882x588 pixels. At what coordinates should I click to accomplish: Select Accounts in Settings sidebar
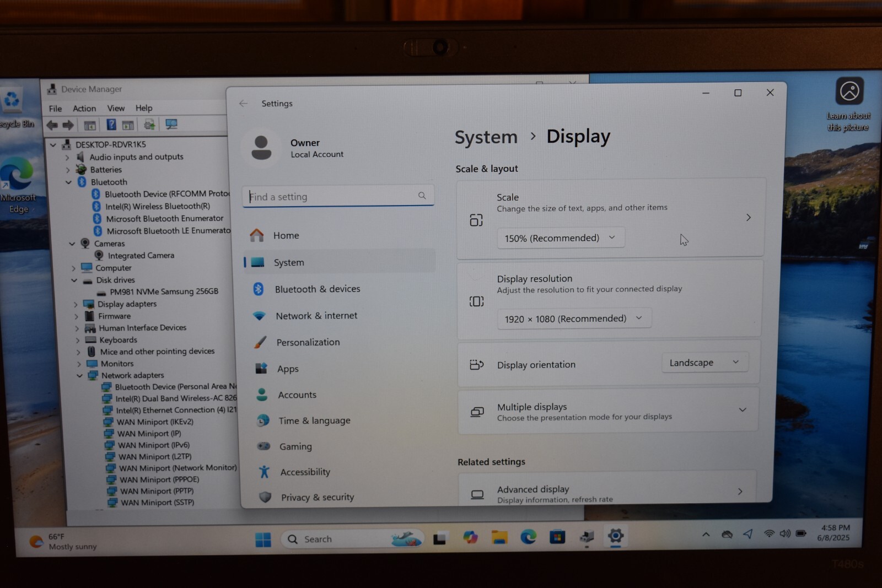(342, 395)
